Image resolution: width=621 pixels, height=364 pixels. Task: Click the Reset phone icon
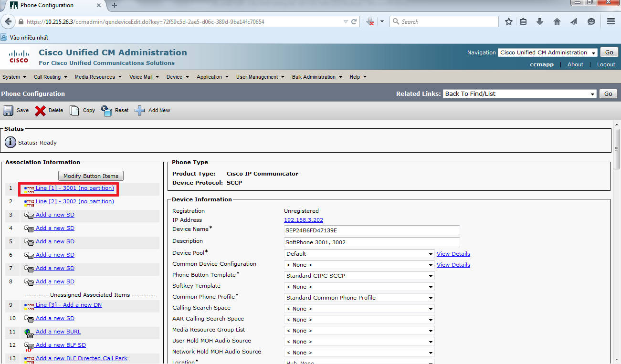[x=107, y=111]
